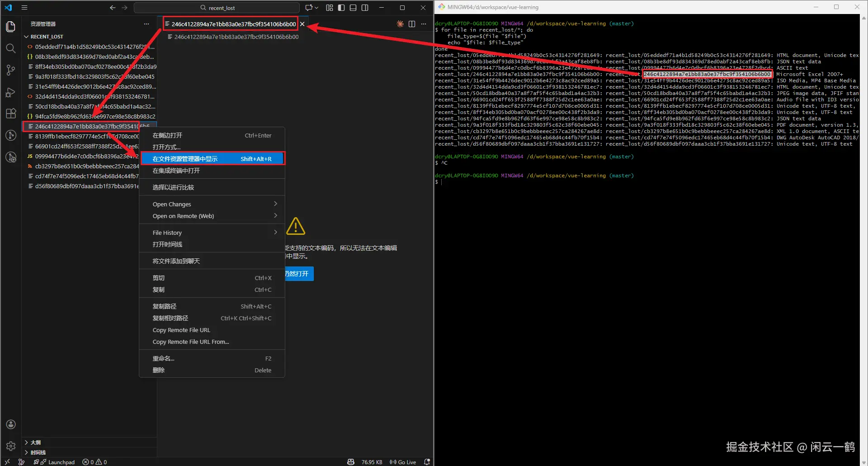Click the split editor icon in the tab bar
Image resolution: width=868 pixels, height=466 pixels.
click(412, 24)
